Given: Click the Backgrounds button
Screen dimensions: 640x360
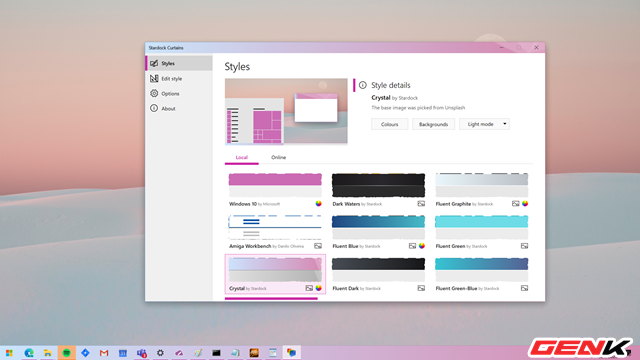Looking at the screenshot, I should pos(433,124).
